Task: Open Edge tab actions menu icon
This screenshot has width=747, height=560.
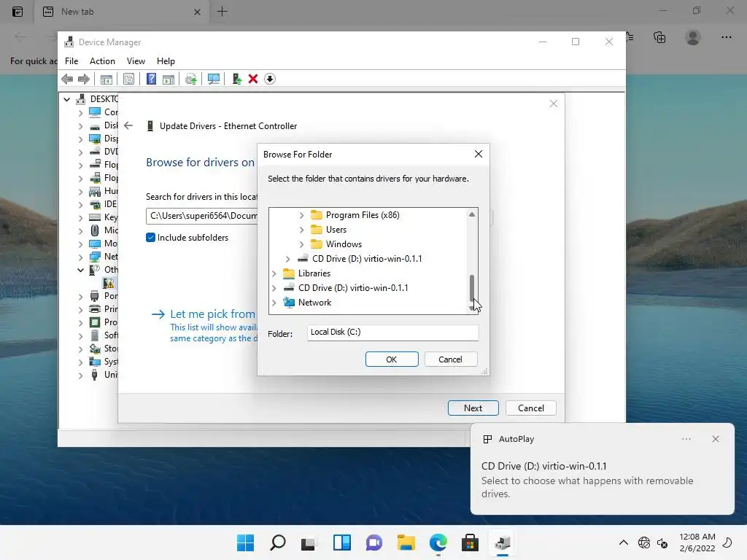Action: point(18,12)
